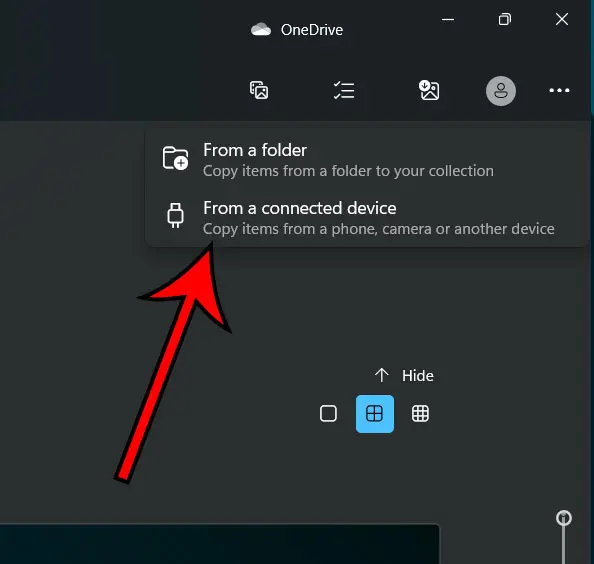The height and width of the screenshot is (564, 594).
Task: Minimize the Photos window
Action: click(x=448, y=19)
